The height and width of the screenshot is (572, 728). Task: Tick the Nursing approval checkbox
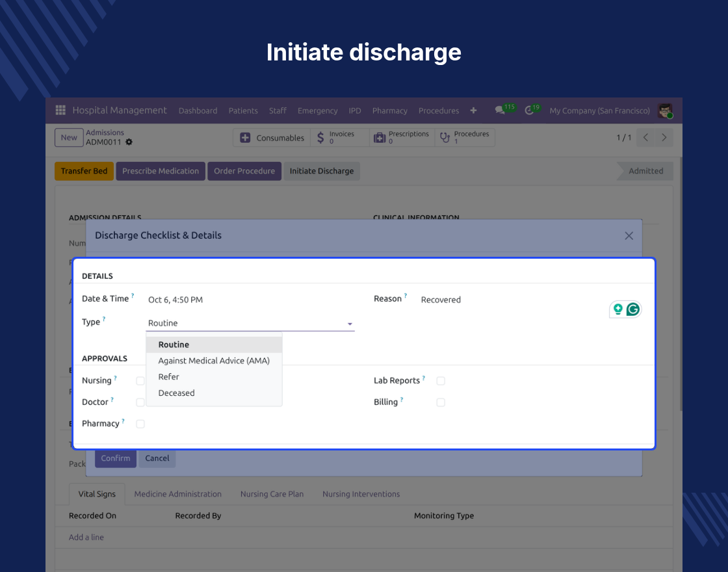(140, 381)
